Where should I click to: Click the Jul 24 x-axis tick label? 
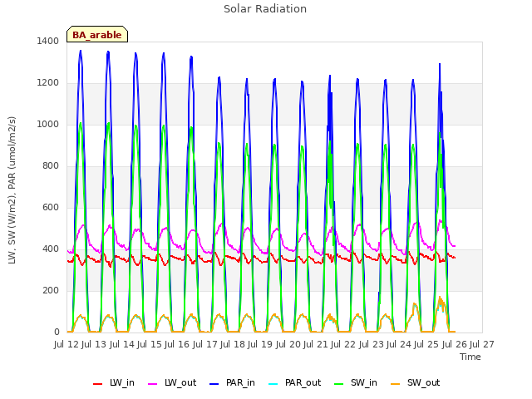399,344
